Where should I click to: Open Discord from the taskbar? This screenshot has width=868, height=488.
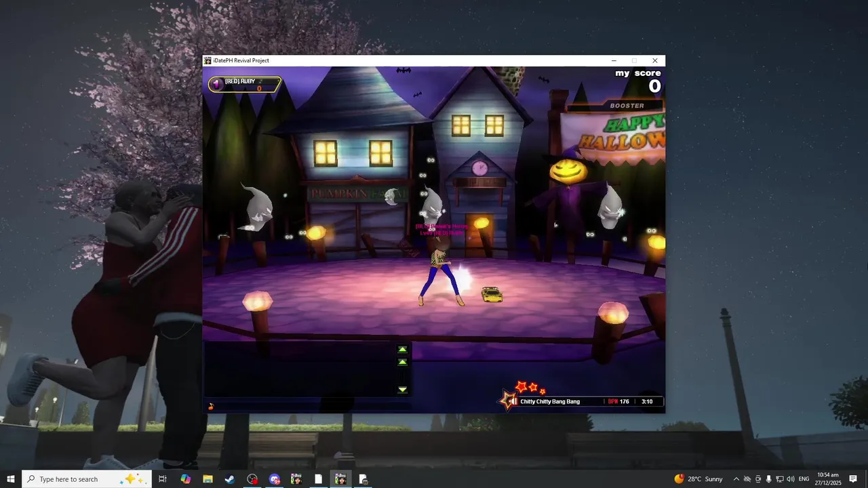pos(274,479)
